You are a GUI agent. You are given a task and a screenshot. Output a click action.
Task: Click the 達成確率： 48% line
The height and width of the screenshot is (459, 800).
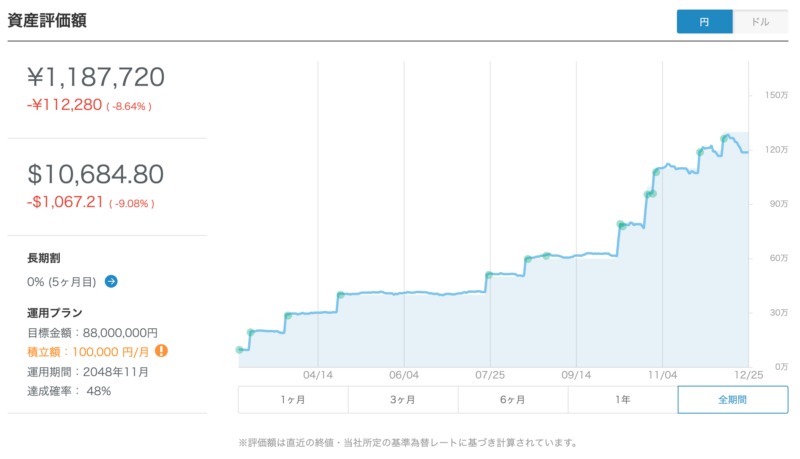[69, 391]
